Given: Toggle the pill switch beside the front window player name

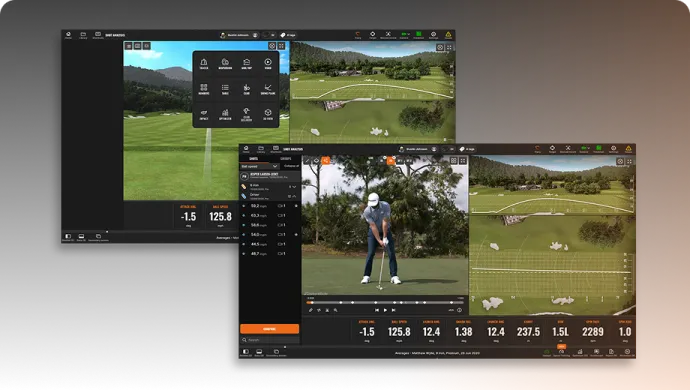Looking at the screenshot, I should [x=448, y=149].
